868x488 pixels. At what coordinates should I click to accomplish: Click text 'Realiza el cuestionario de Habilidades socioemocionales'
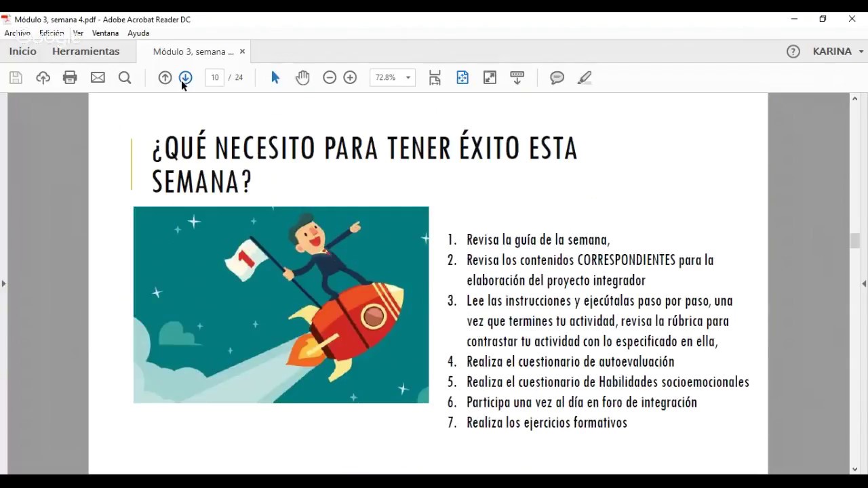pyautogui.click(x=608, y=382)
